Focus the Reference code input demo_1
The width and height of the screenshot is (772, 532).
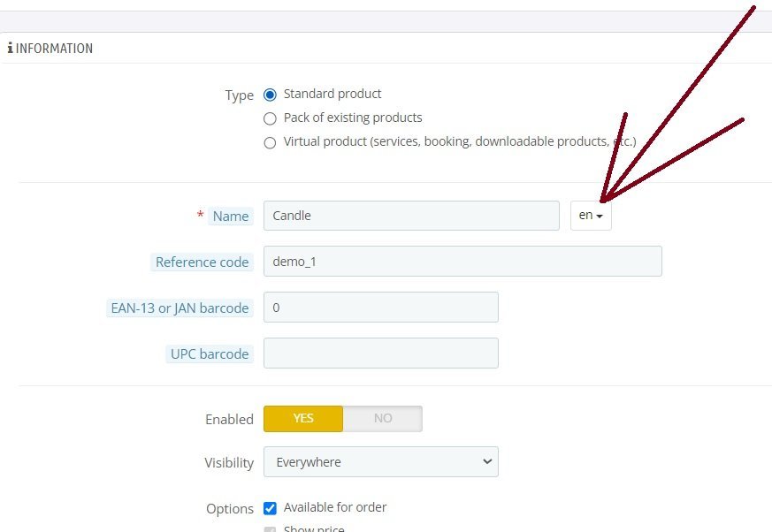pyautogui.click(x=462, y=262)
